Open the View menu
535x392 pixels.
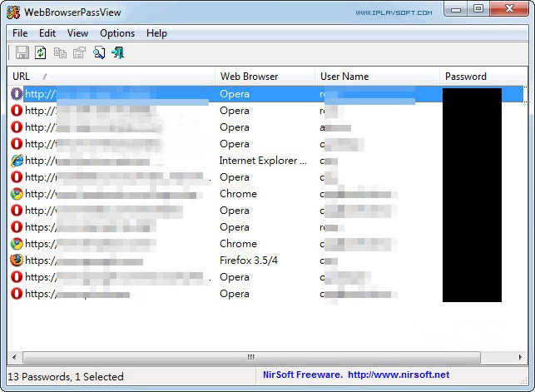tap(77, 33)
